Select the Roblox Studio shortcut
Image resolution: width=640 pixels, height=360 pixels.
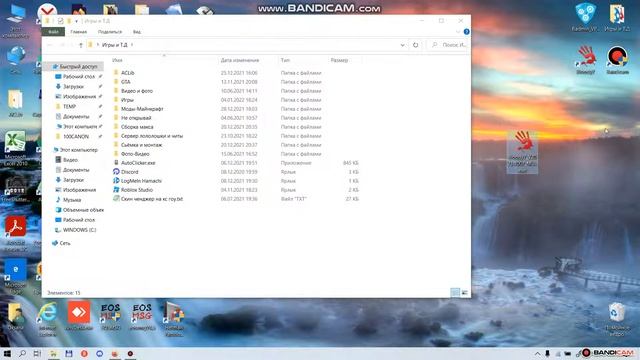[137, 189]
